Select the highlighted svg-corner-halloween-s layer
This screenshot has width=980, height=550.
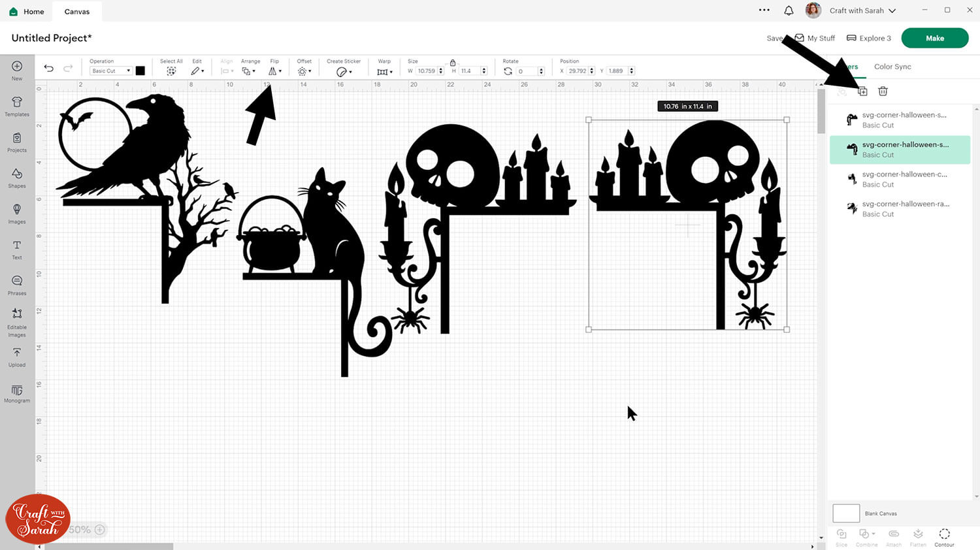pos(900,150)
